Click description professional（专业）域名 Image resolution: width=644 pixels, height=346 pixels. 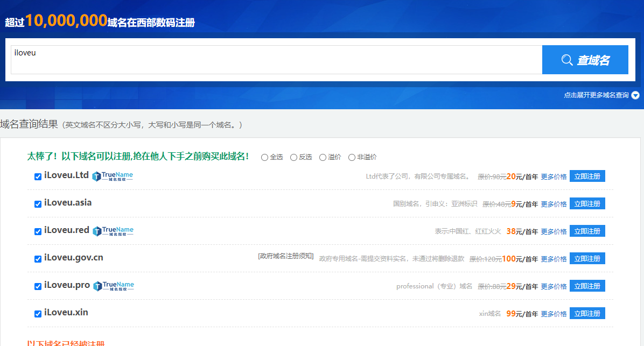(434, 286)
